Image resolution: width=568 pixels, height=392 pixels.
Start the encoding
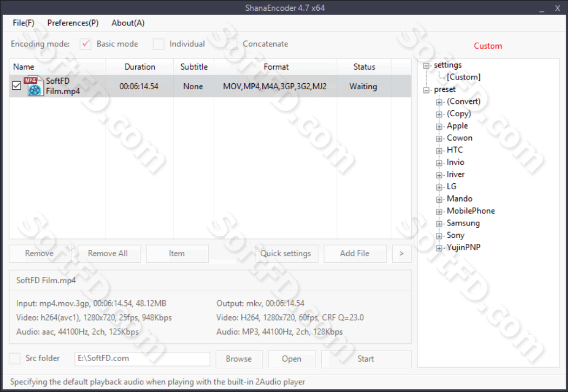pos(366,359)
